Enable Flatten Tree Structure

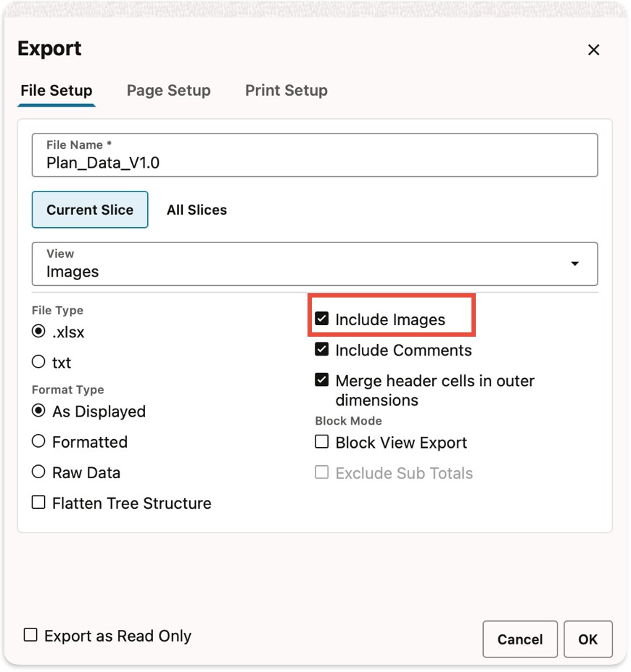(38, 502)
